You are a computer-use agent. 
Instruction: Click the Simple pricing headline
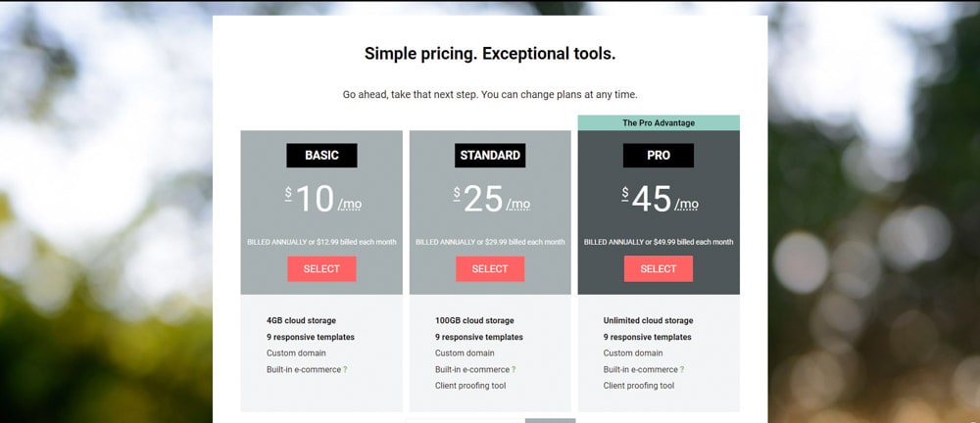(490, 54)
